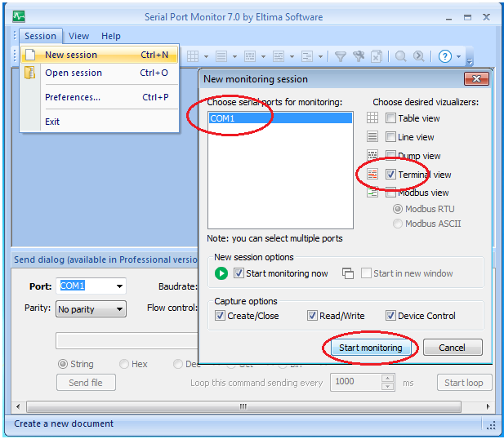504x439 pixels.
Task: Open the Parity dropdown
Action: coord(91,309)
